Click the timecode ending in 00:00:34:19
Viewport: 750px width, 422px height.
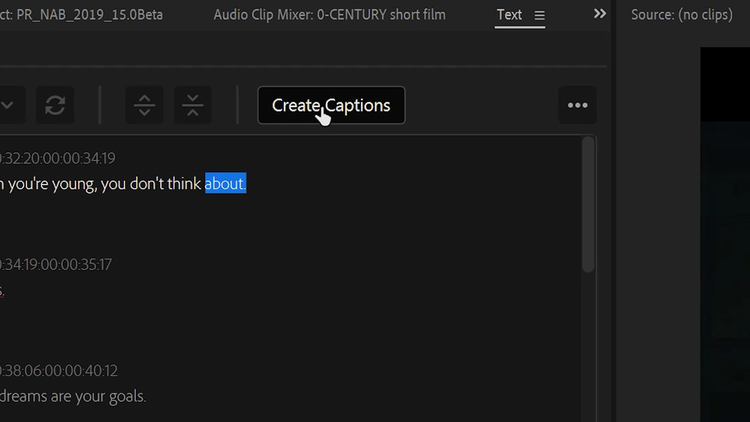coord(58,158)
